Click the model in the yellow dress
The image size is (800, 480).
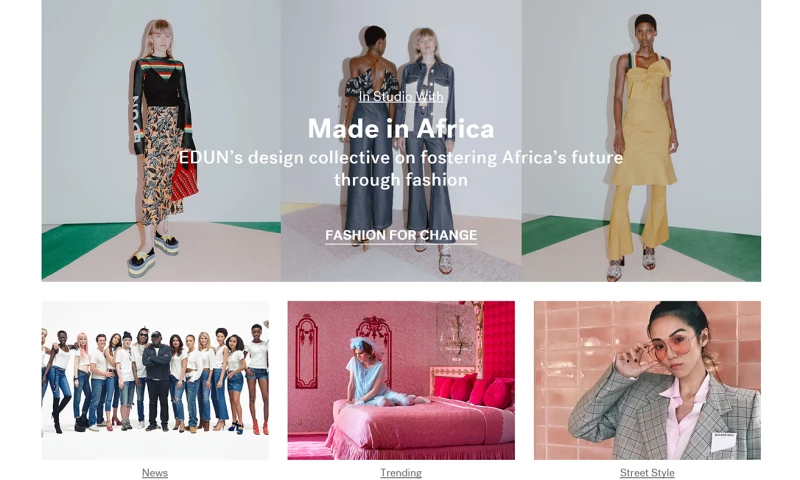pyautogui.click(x=643, y=148)
